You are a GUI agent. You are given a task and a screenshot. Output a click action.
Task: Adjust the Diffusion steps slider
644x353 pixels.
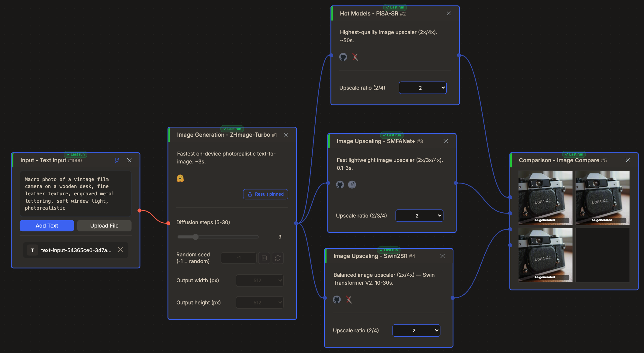click(x=218, y=237)
